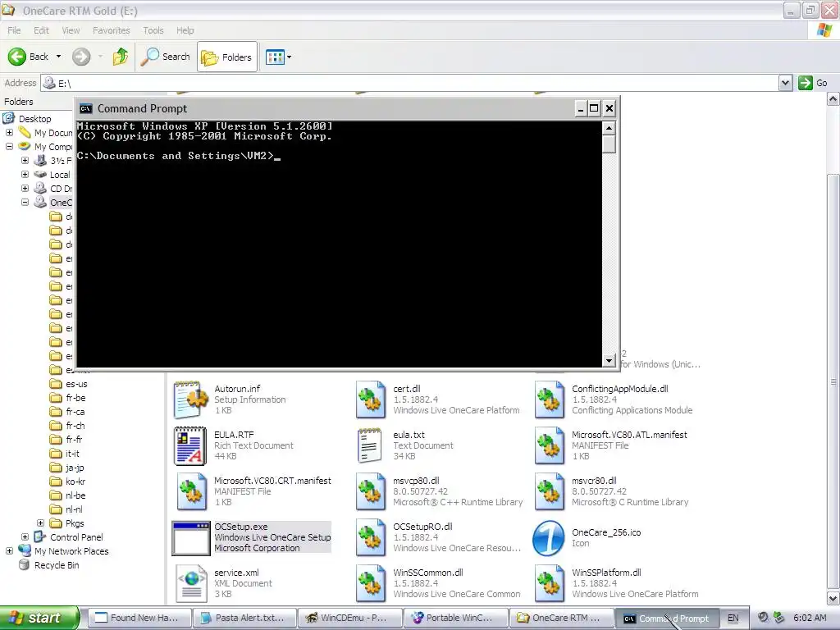The image size is (840, 630).
Task: Select the ConflictingAppModule.dll icon
Action: [x=549, y=399]
